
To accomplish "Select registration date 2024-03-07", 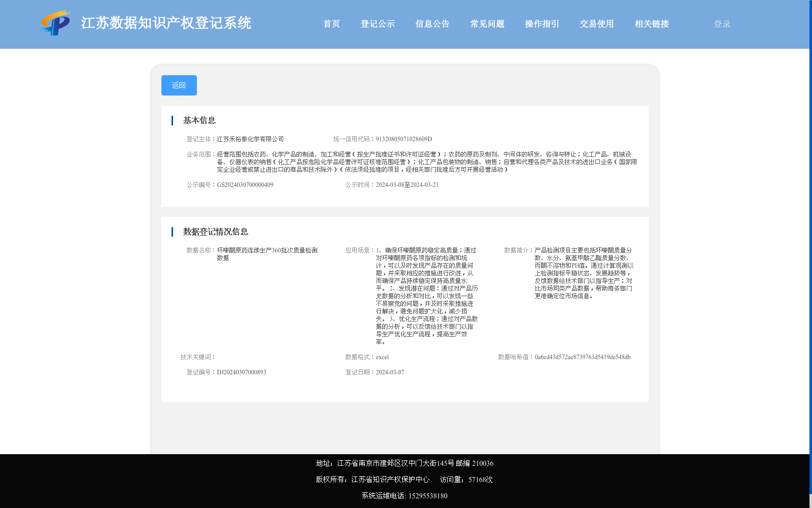I will click(390, 372).
